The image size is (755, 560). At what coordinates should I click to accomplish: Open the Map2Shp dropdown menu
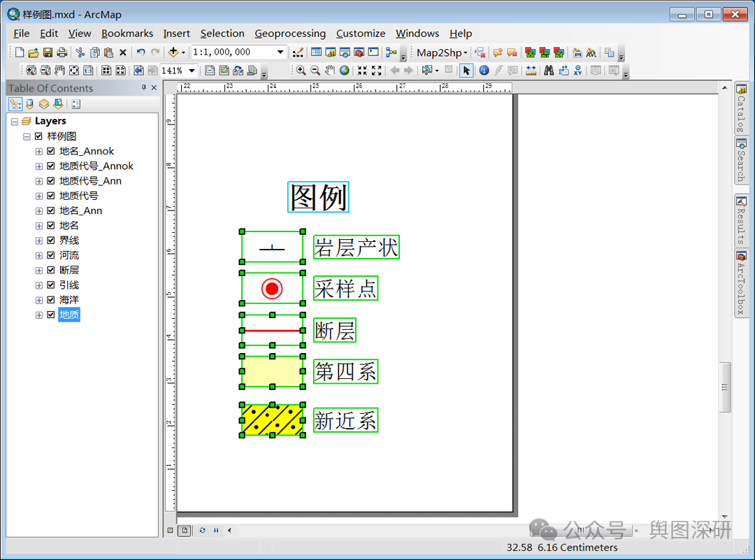click(442, 52)
